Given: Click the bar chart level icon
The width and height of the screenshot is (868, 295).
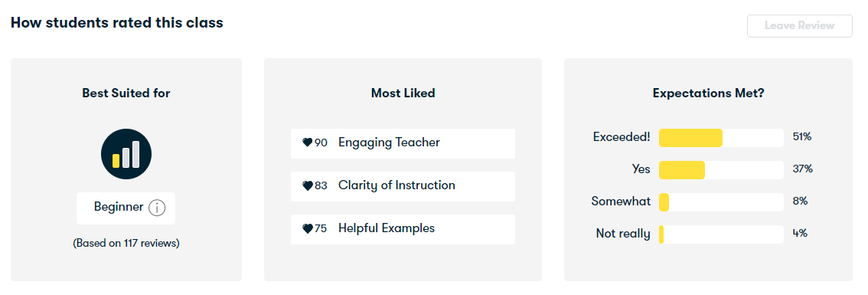Looking at the screenshot, I should coord(126,154).
